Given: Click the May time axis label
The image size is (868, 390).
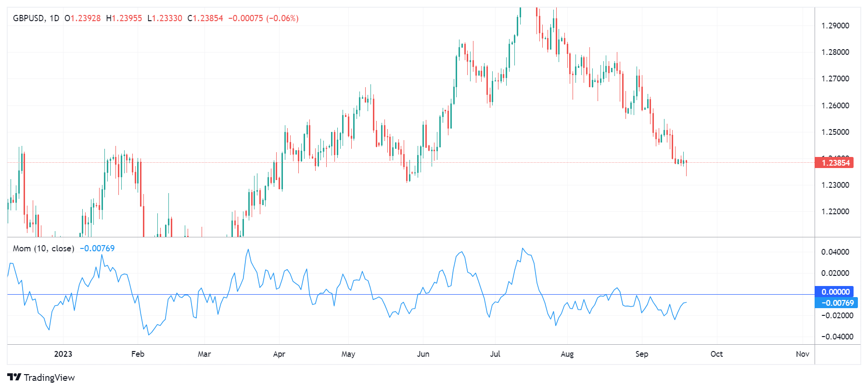Looking at the screenshot, I should tap(348, 354).
